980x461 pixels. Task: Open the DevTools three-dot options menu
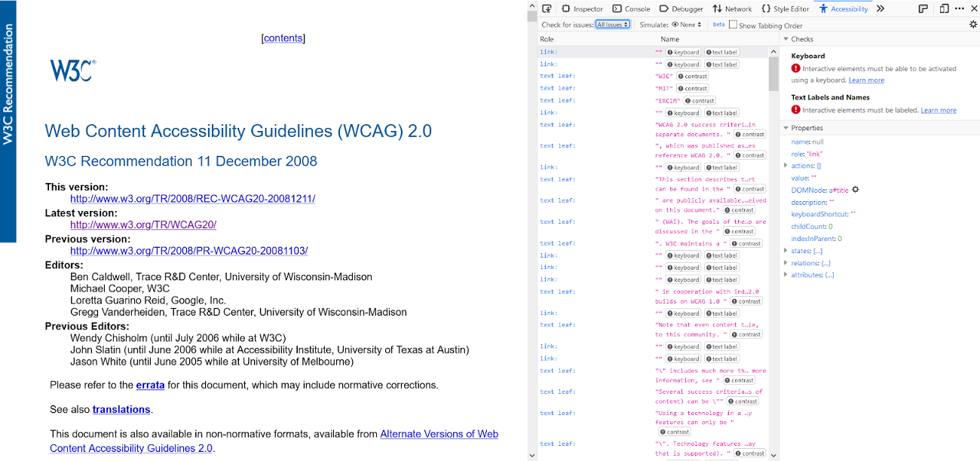(959, 9)
